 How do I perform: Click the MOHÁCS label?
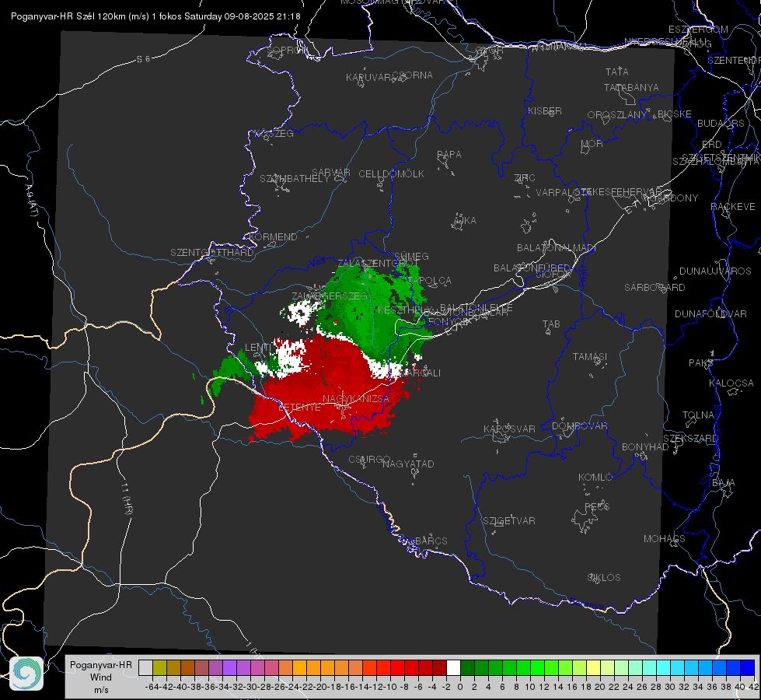pos(665,539)
